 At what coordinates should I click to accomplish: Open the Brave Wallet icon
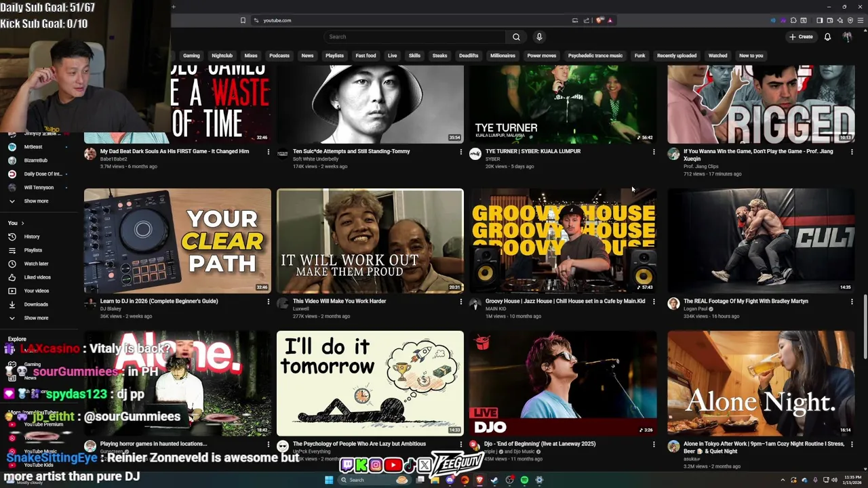(x=830, y=20)
